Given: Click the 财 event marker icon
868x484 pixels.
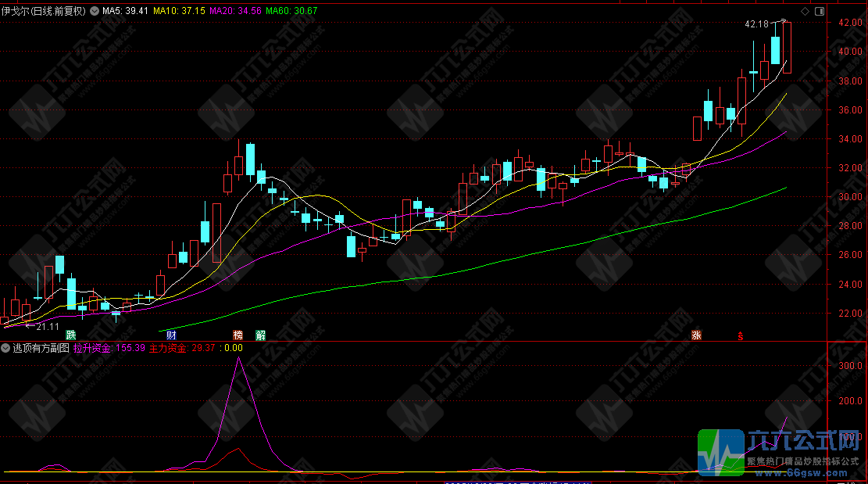Looking at the screenshot, I should click(171, 335).
